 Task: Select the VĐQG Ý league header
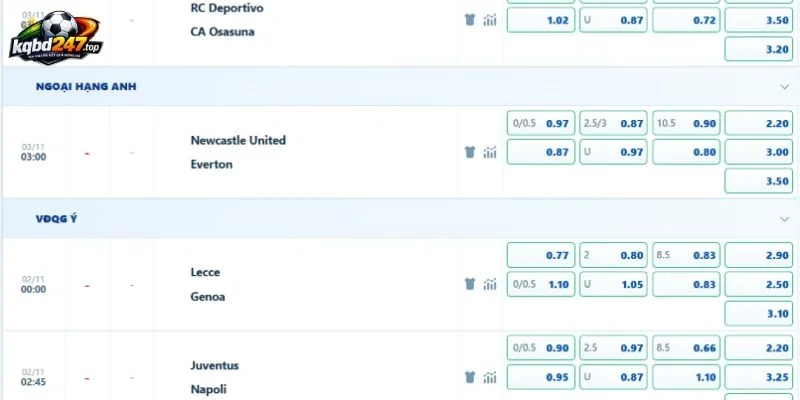click(57, 219)
